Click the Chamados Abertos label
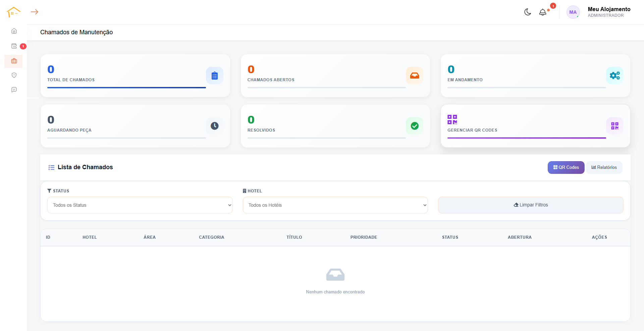 pyautogui.click(x=271, y=80)
